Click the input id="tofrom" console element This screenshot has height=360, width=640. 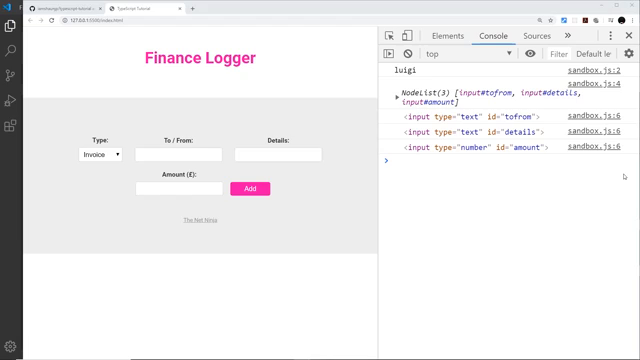click(471, 117)
